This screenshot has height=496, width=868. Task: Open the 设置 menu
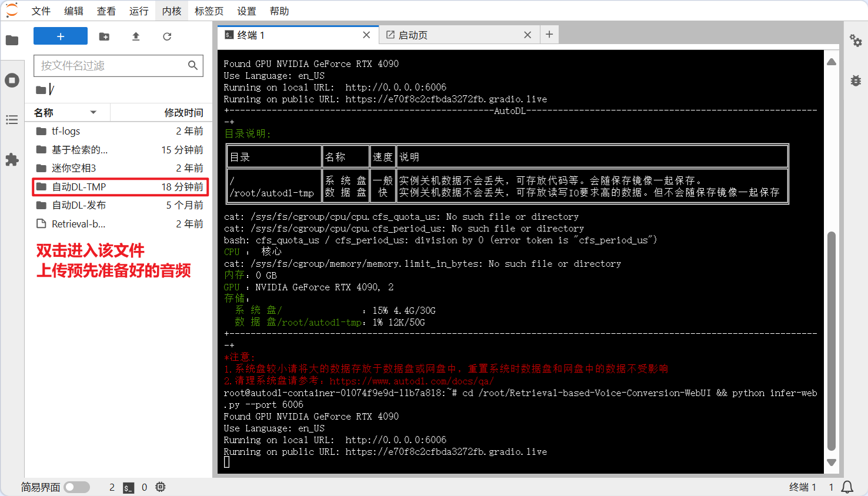pyautogui.click(x=246, y=11)
